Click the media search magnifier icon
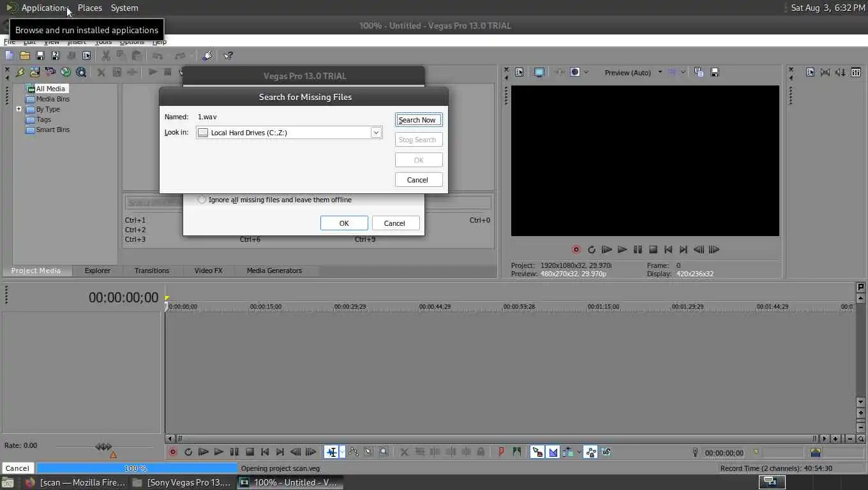 (81, 72)
